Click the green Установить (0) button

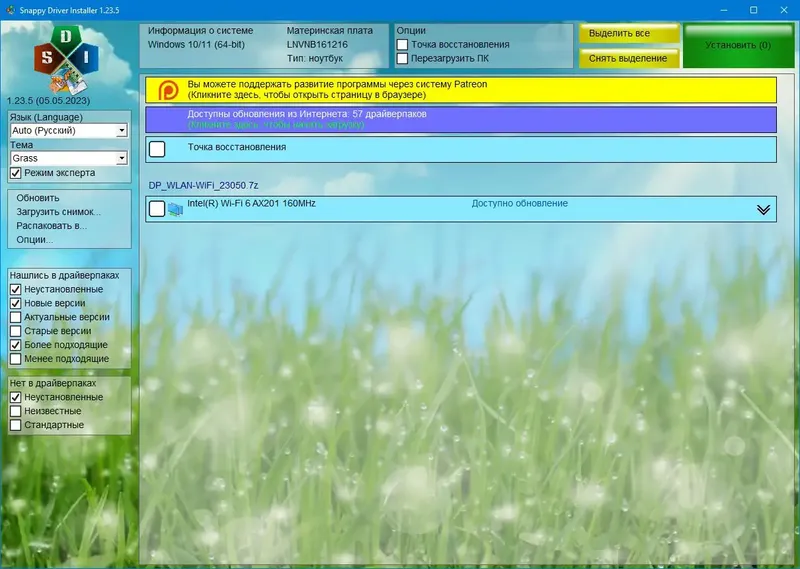[x=738, y=45]
